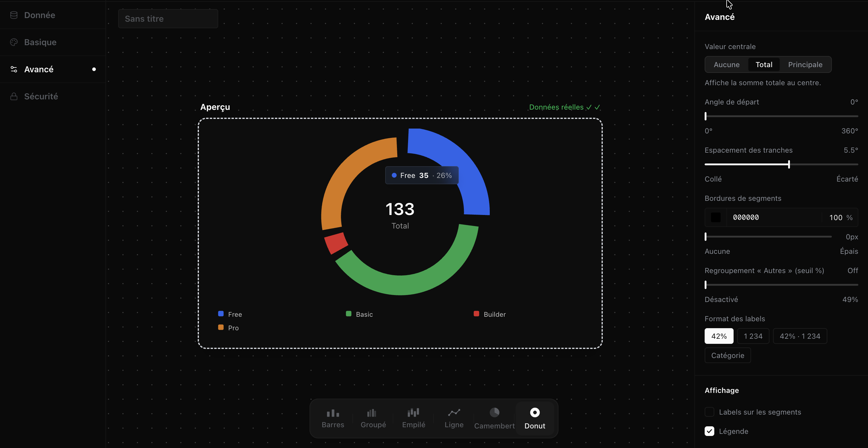868x448 pixels.
Task: Uncheck the Légende checkbox
Action: pyautogui.click(x=709, y=431)
